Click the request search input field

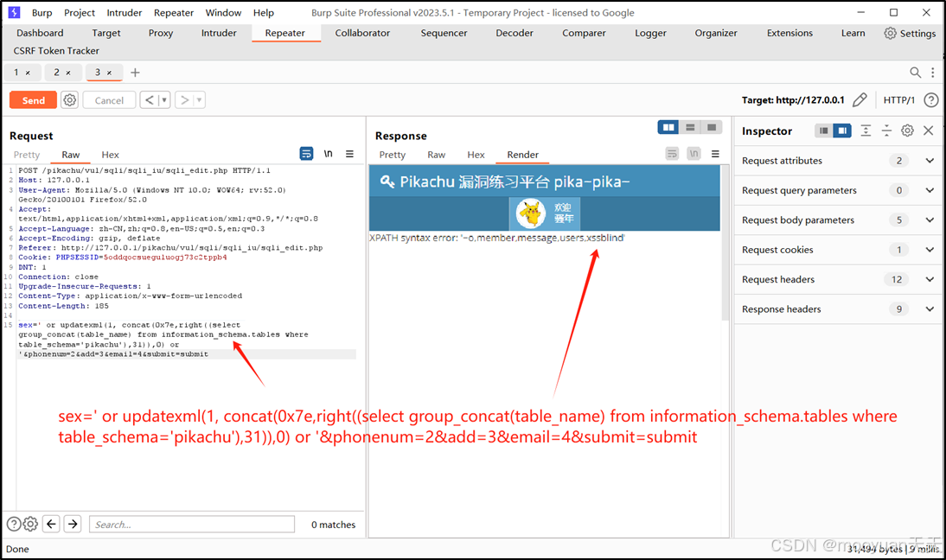point(192,525)
